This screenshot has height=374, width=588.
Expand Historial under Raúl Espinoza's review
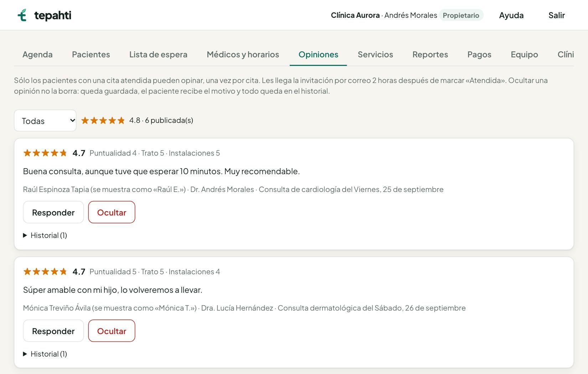pyautogui.click(x=45, y=235)
